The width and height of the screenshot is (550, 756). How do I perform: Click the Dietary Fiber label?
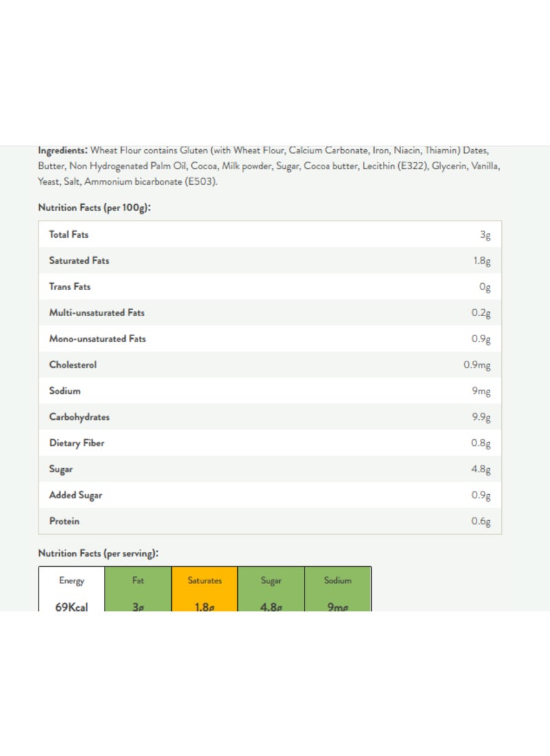pyautogui.click(x=77, y=443)
